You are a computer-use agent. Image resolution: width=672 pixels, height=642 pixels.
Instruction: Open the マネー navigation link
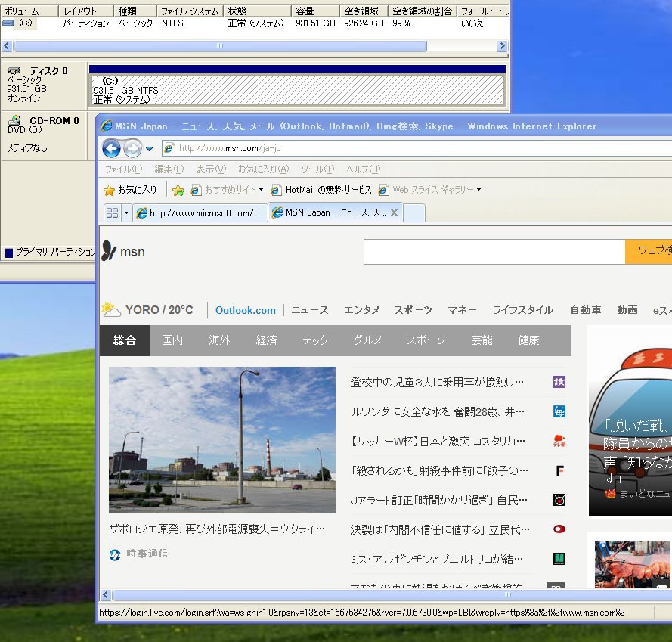point(462,310)
